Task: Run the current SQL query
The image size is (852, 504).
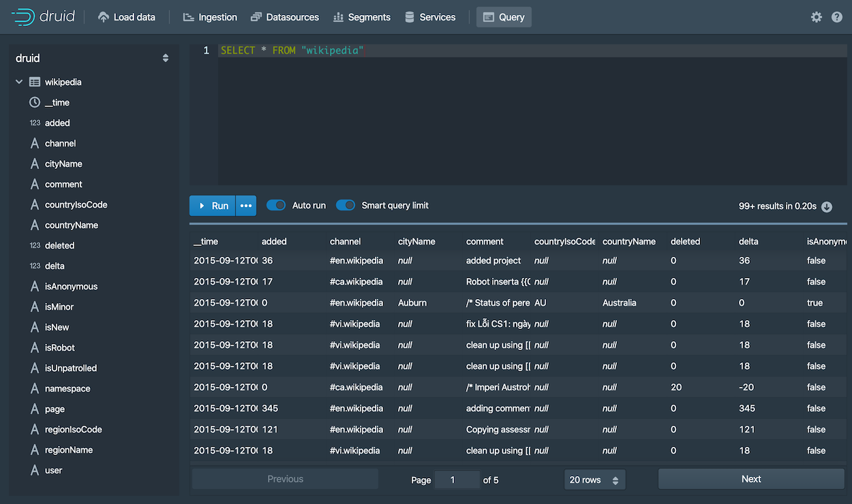Action: 212,205
